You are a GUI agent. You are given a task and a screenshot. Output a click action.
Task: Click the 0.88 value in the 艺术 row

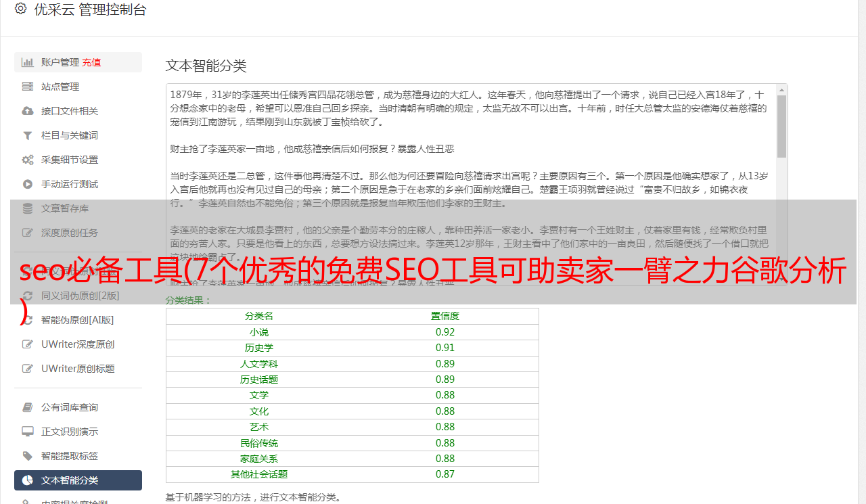(445, 427)
